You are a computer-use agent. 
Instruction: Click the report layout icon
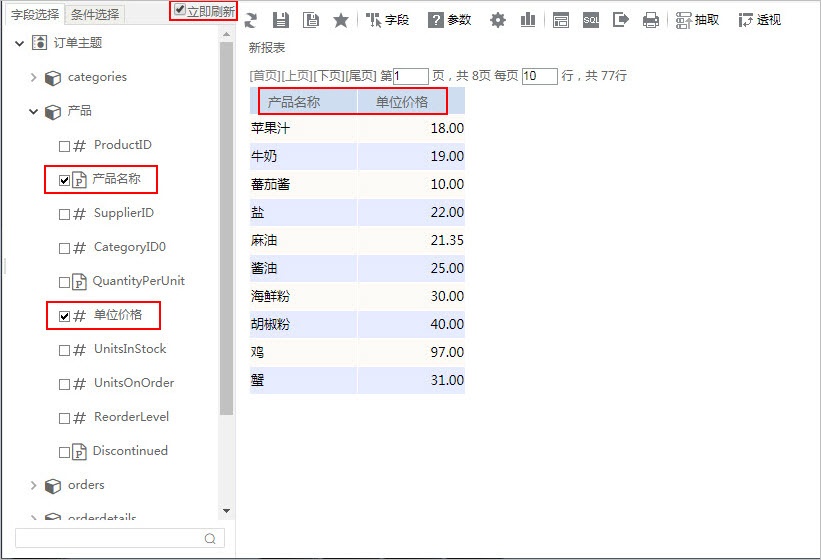click(x=561, y=20)
